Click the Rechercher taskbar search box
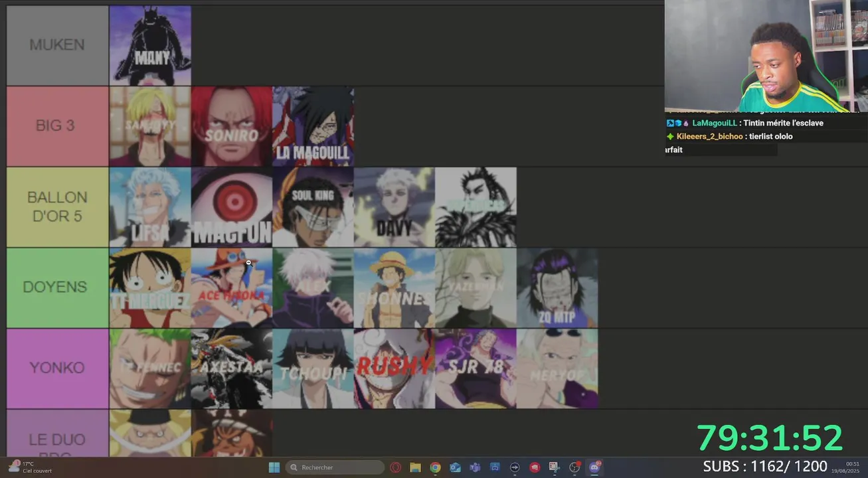This screenshot has height=478, width=868. pos(335,467)
